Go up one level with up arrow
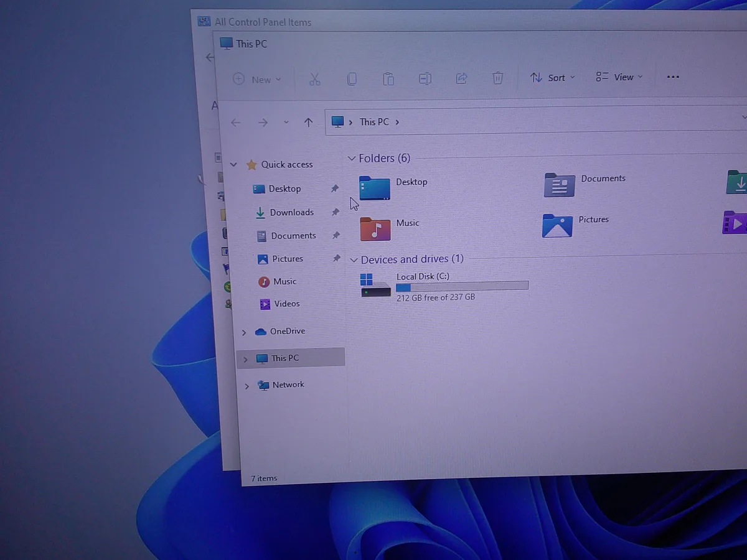 [308, 122]
